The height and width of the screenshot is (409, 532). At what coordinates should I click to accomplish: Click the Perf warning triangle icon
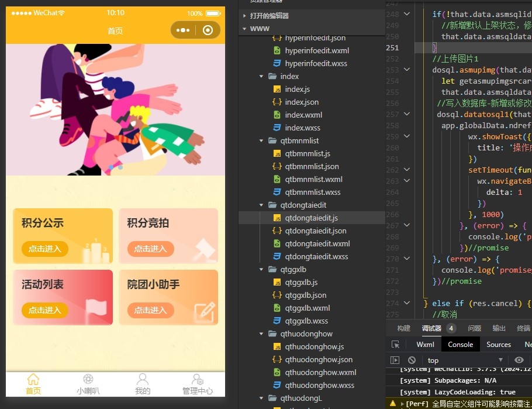pyautogui.click(x=392, y=404)
